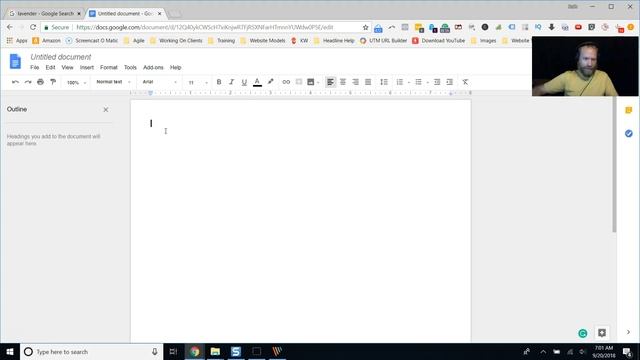Open the Help menu
Viewport: 640px width, 360px height.
(176, 67)
